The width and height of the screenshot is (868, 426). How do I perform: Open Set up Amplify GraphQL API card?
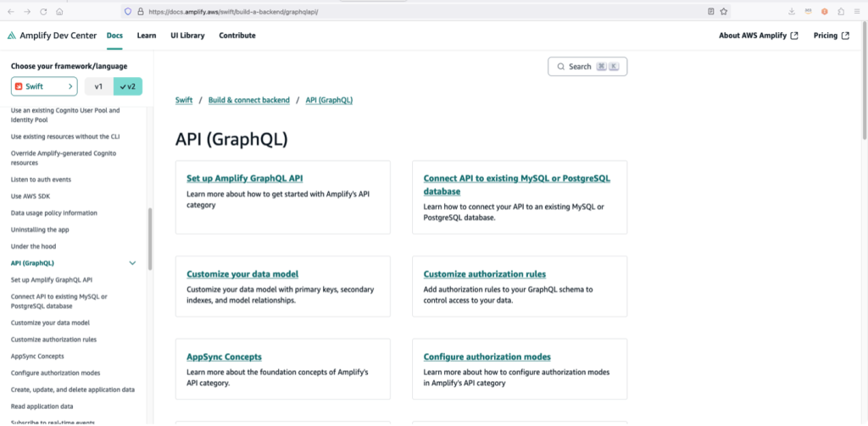tap(245, 178)
